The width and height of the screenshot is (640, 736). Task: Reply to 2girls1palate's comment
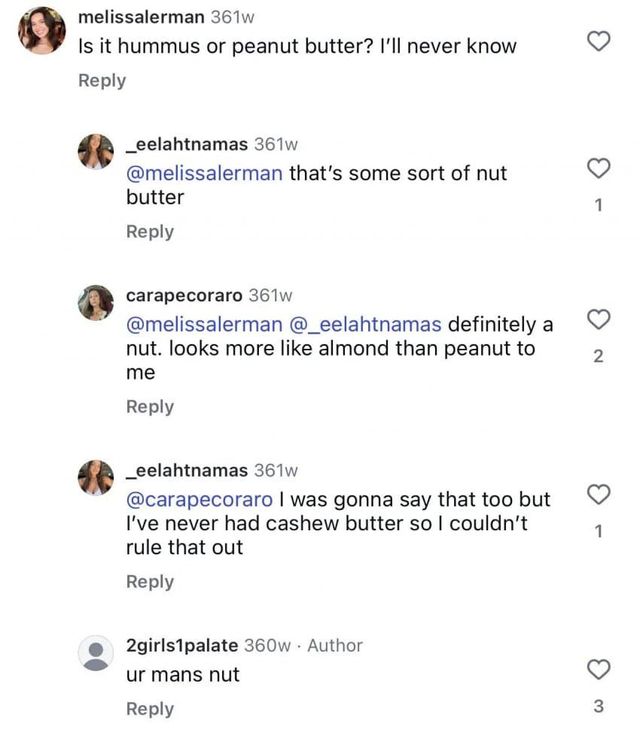[x=150, y=708]
